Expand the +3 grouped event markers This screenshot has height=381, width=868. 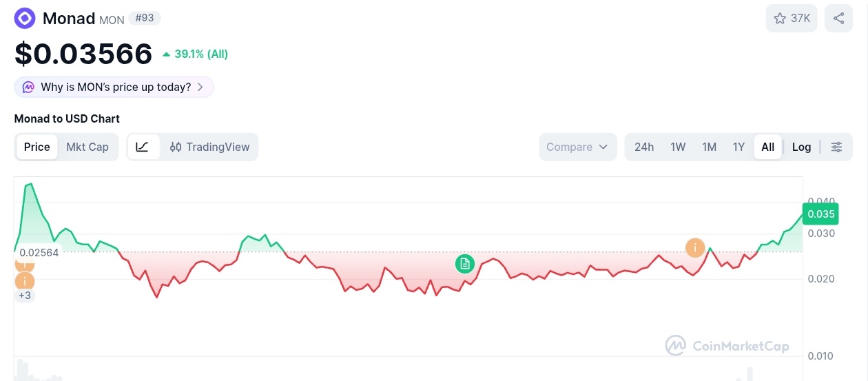pyautogui.click(x=25, y=296)
